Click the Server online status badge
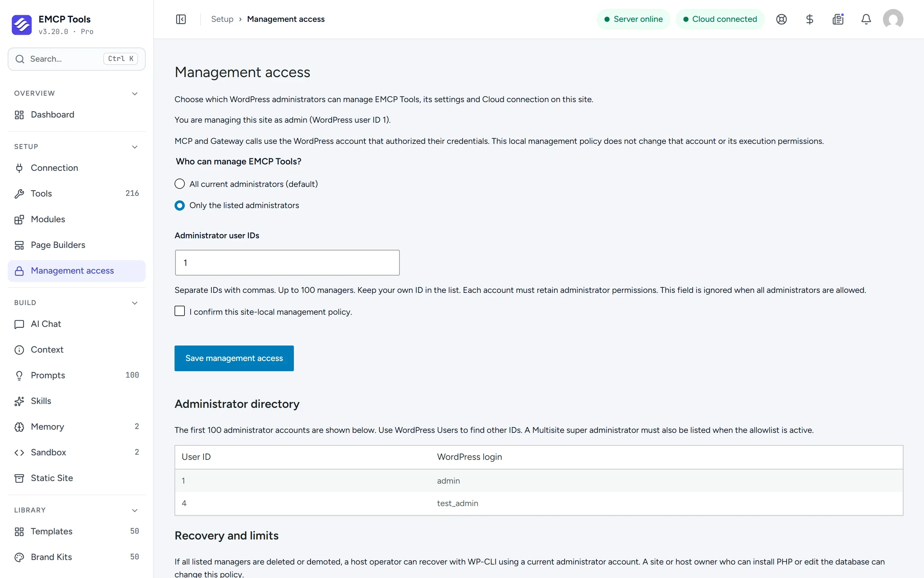 633,19
